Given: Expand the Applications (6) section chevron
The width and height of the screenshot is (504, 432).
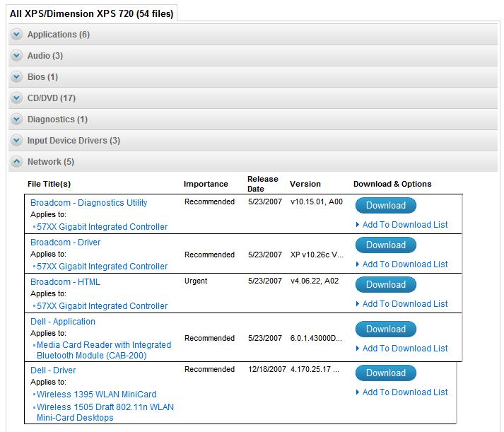Looking at the screenshot, I should point(16,34).
